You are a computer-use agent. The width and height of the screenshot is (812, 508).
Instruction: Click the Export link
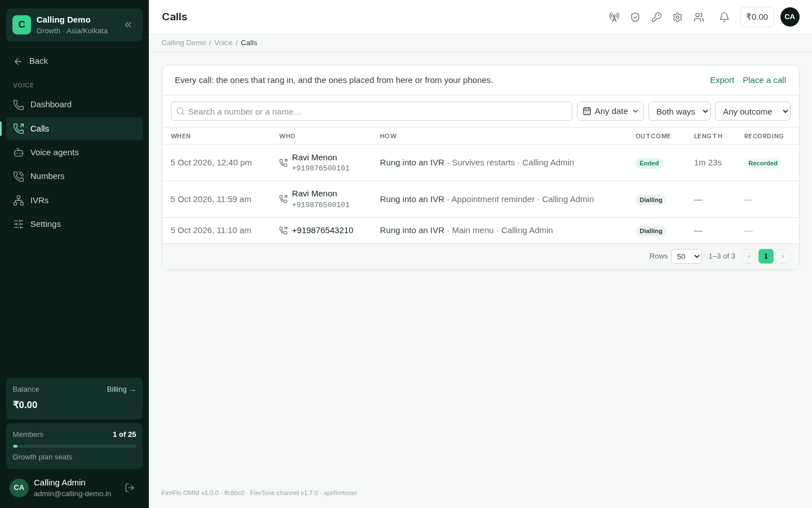coord(722,80)
